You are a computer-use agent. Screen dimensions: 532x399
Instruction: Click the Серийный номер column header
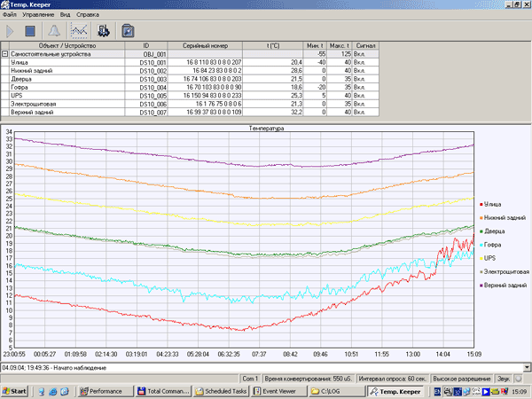(205, 45)
